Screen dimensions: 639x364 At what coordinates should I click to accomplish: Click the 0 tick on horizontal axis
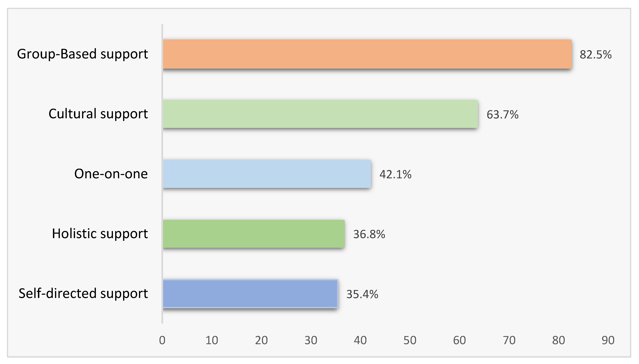(162, 340)
